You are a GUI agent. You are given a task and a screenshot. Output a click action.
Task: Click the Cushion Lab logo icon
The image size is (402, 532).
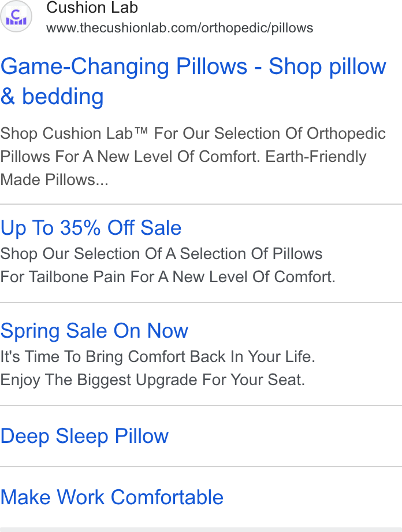click(x=16, y=16)
